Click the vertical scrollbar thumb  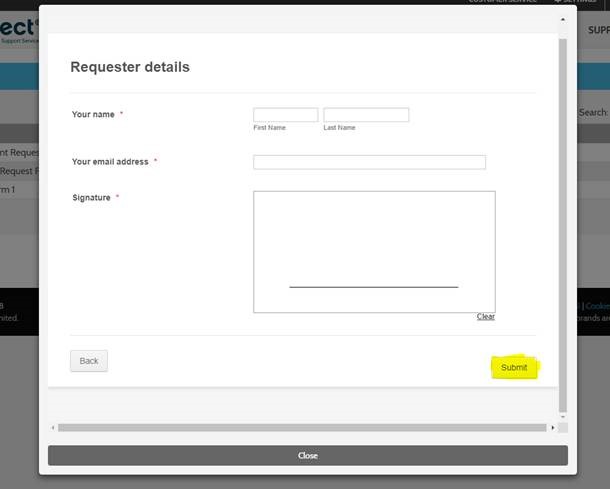point(563,226)
